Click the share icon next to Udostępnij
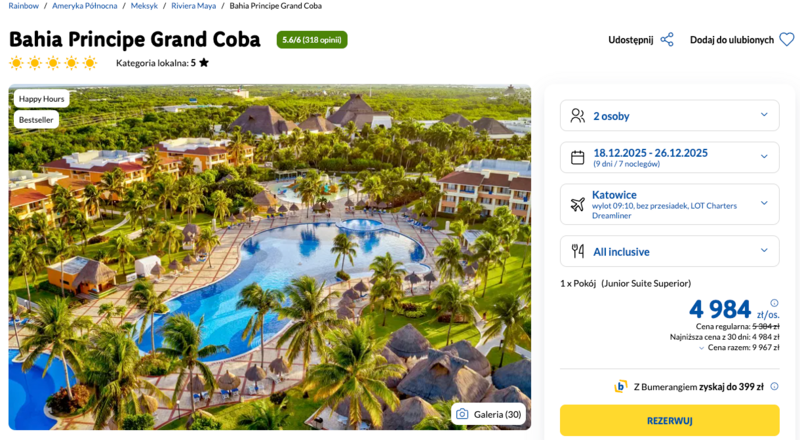800x440 pixels. pyautogui.click(x=667, y=40)
